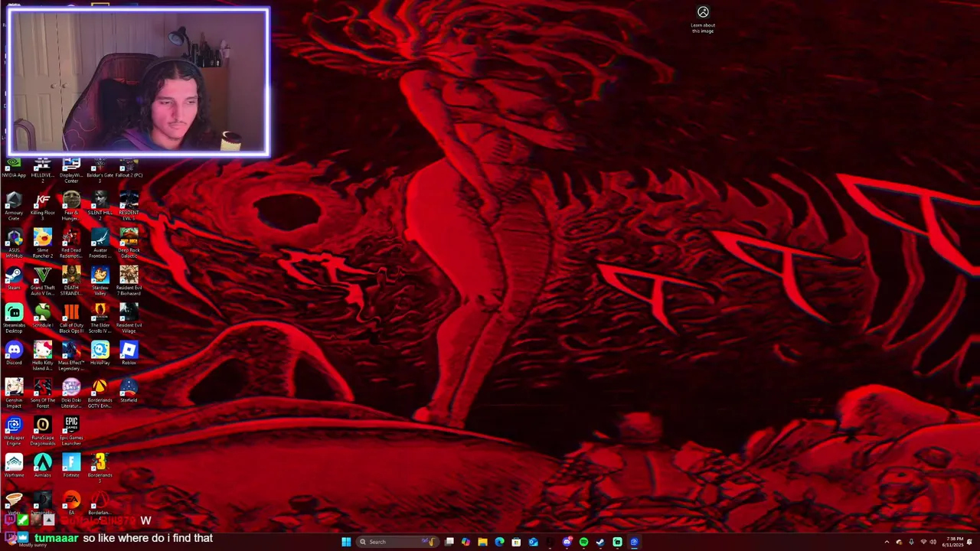Launch Roblox from the desktop

click(x=129, y=354)
